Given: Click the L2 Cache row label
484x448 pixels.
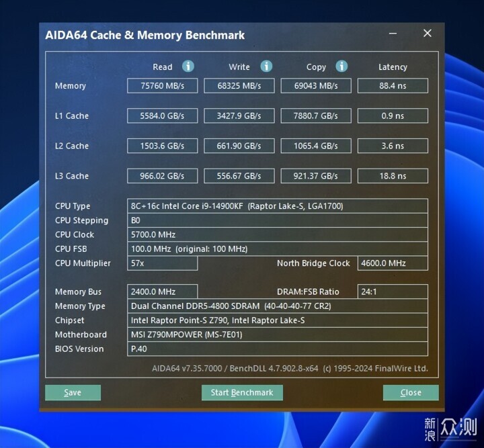Looking at the screenshot, I should 72,146.
